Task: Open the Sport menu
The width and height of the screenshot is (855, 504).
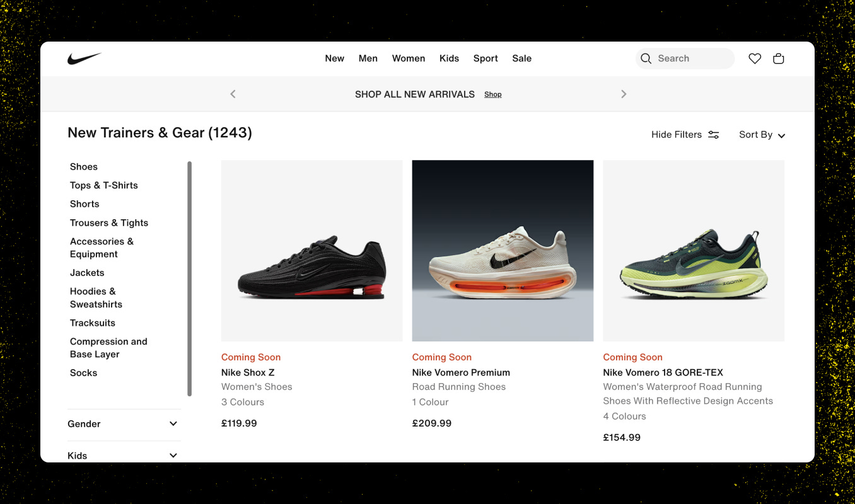Action: pos(486,59)
